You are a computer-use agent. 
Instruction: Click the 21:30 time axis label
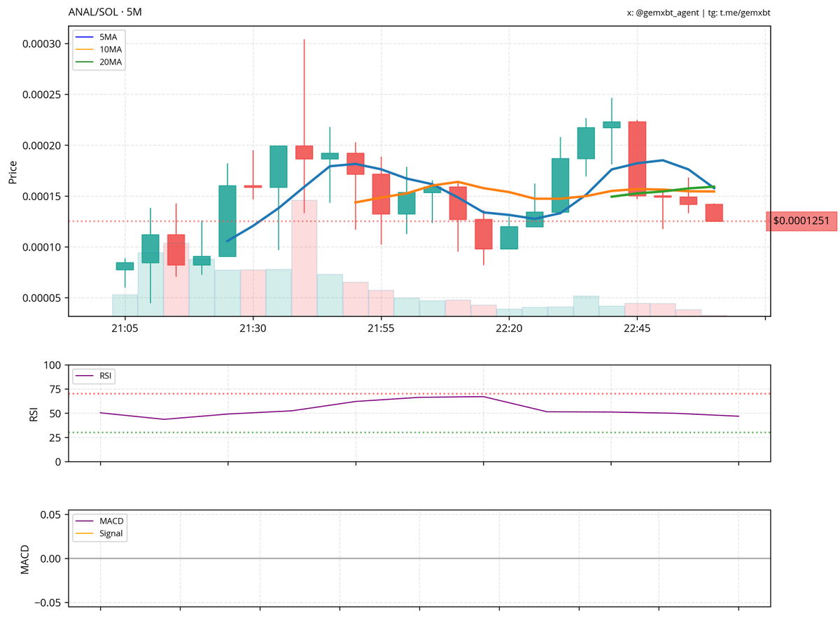(x=252, y=328)
